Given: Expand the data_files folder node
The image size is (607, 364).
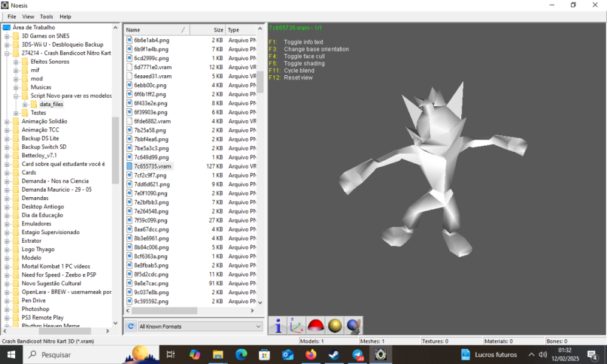Looking at the screenshot, I should pyautogui.click(x=25, y=104).
